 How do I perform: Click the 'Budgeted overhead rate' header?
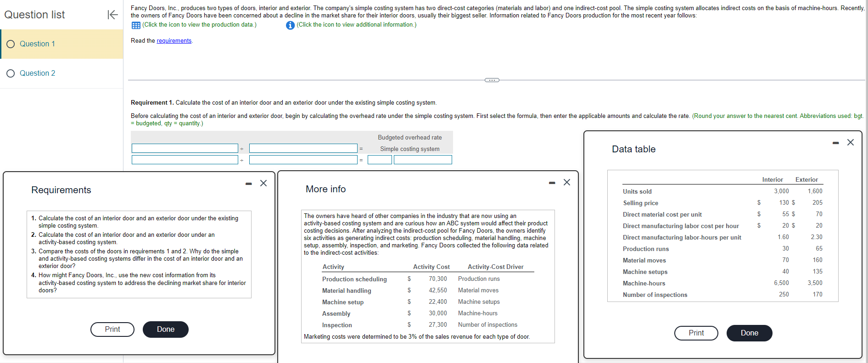point(410,137)
